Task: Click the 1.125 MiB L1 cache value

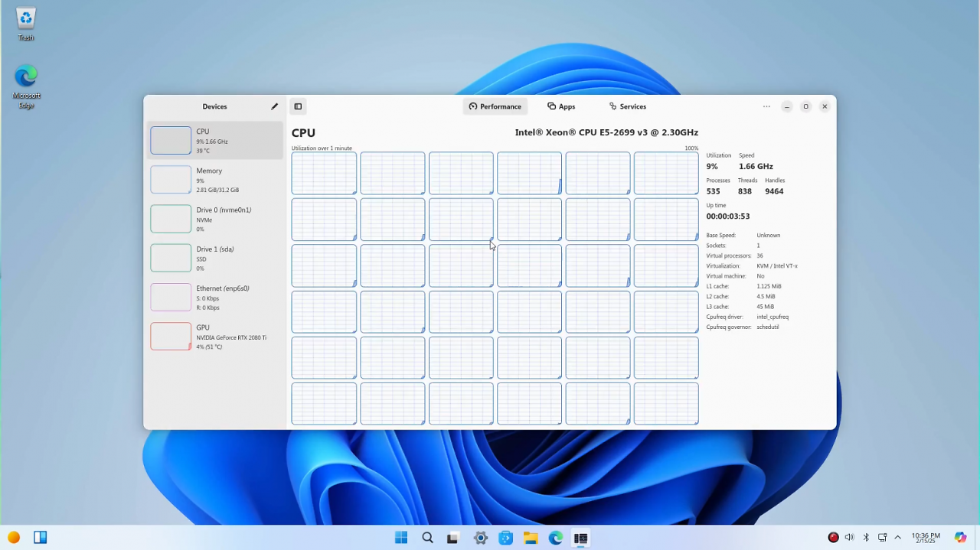Action: coord(769,286)
